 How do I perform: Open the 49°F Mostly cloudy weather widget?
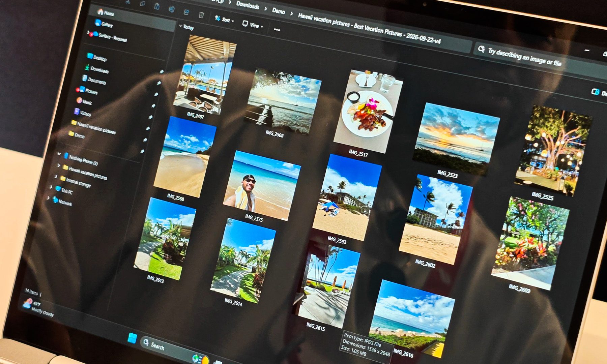tap(38, 308)
